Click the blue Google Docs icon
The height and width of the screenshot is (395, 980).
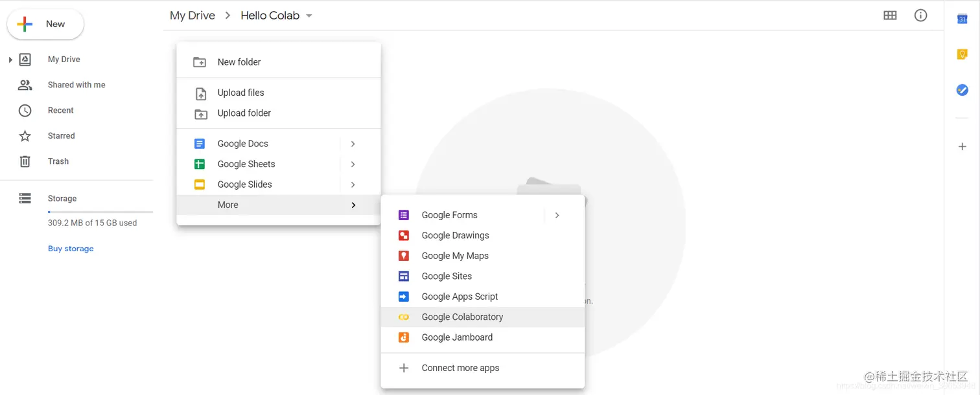(x=200, y=144)
